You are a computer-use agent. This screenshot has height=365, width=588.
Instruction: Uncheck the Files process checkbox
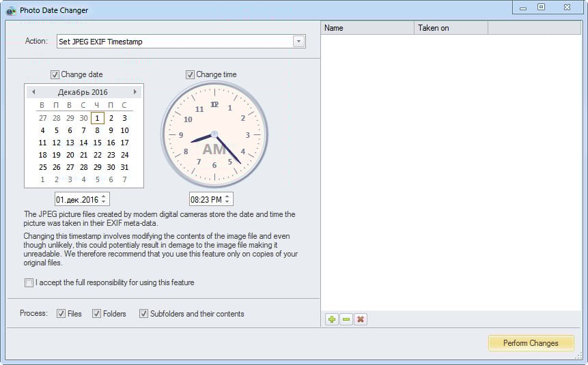click(61, 314)
